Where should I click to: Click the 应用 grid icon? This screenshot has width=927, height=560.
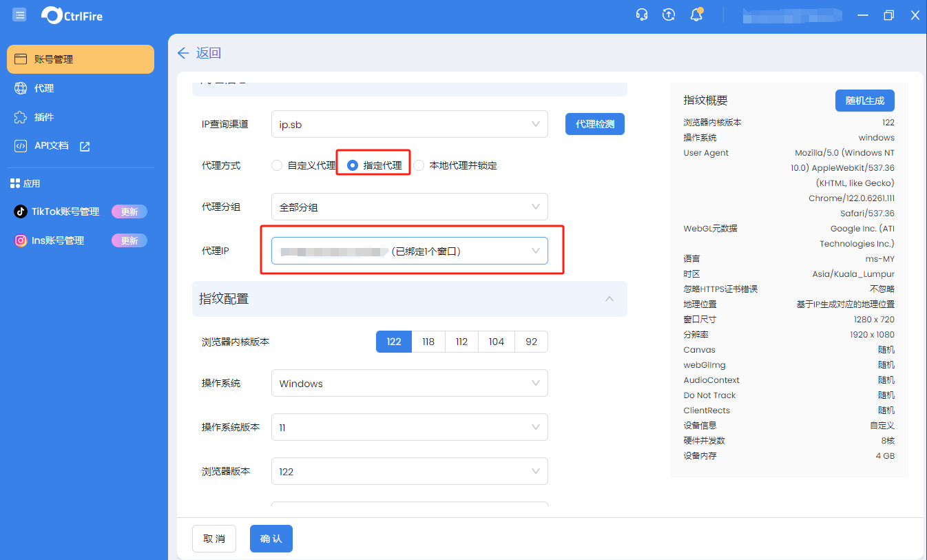[x=15, y=183]
